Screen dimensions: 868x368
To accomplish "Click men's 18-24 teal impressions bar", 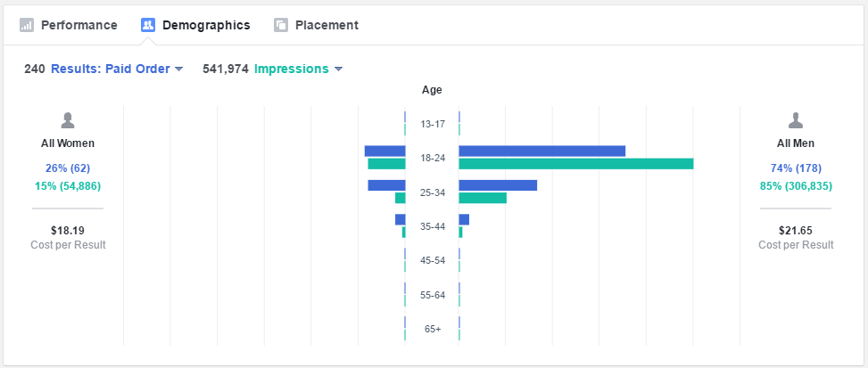I will coord(575,164).
